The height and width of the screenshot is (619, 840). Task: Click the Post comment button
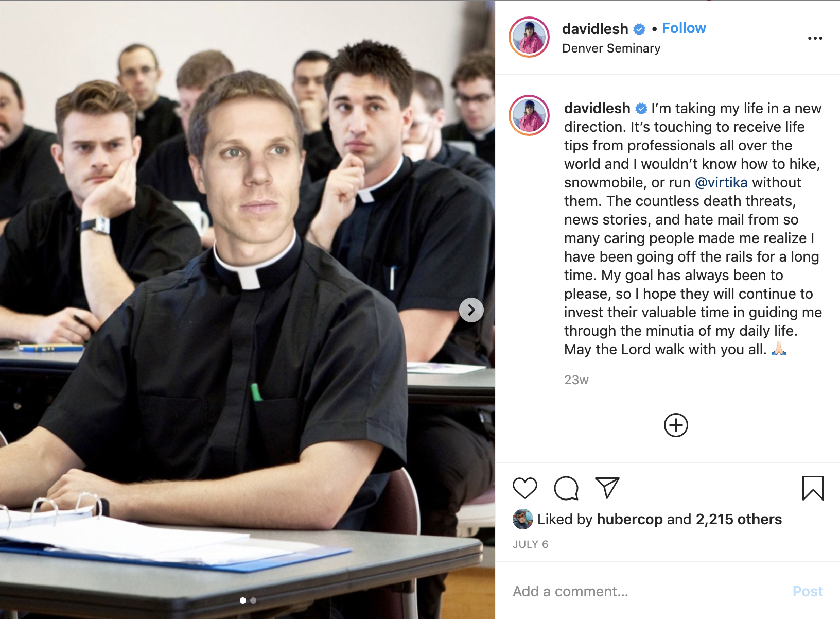point(808,591)
